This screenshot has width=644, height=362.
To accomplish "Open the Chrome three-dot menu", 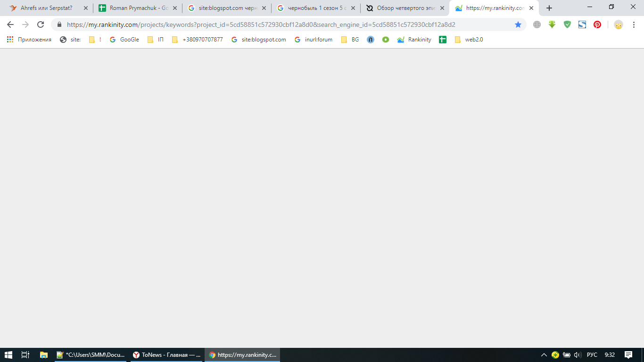I will point(634,25).
